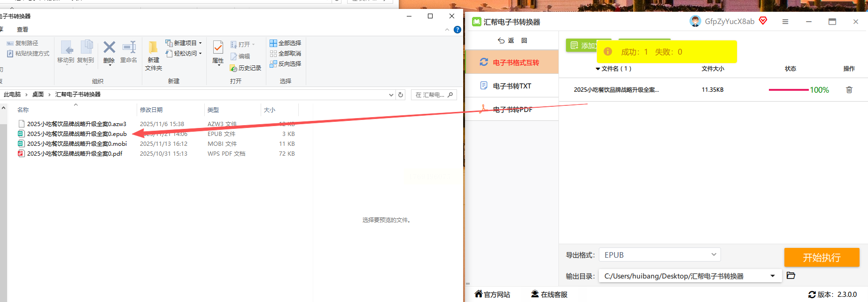Click the up arrow of Explorer's left scrollbar
Viewport: 868px width, 302px height.
[3, 108]
